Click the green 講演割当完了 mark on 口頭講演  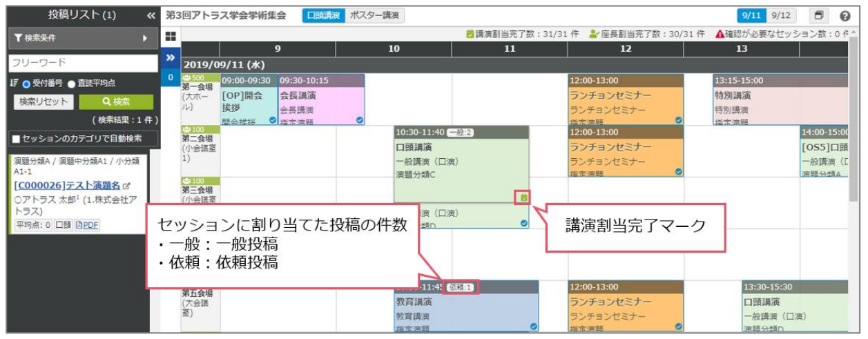click(524, 198)
